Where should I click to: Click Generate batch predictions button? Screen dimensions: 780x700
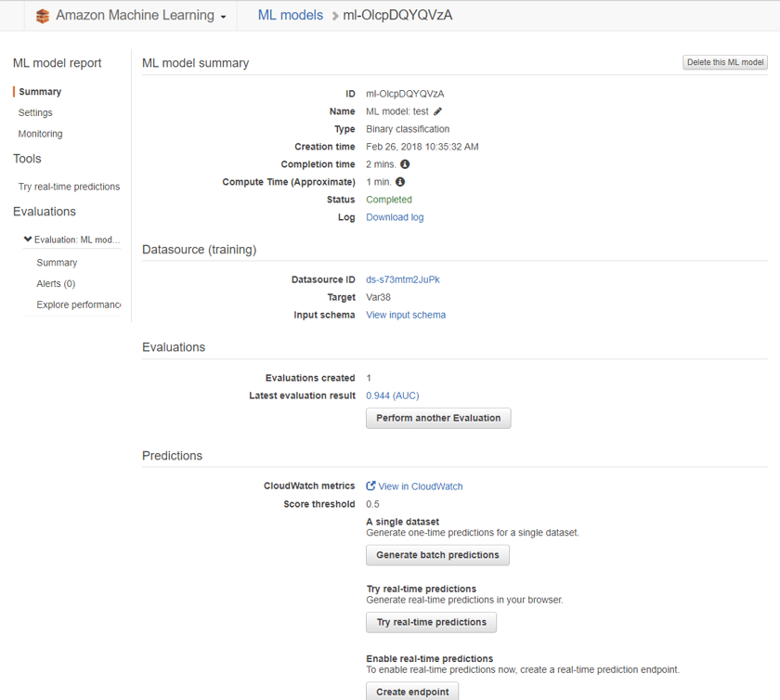click(x=437, y=555)
